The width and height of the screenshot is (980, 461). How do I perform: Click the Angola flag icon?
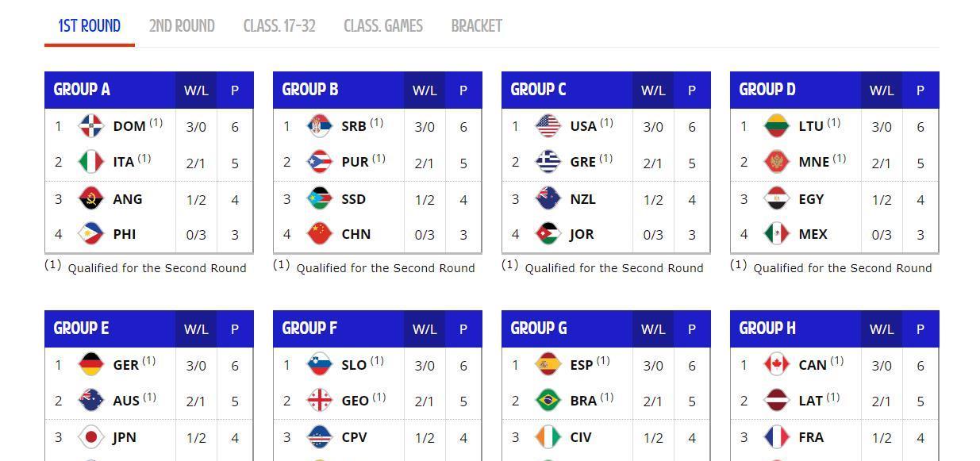[x=91, y=198]
